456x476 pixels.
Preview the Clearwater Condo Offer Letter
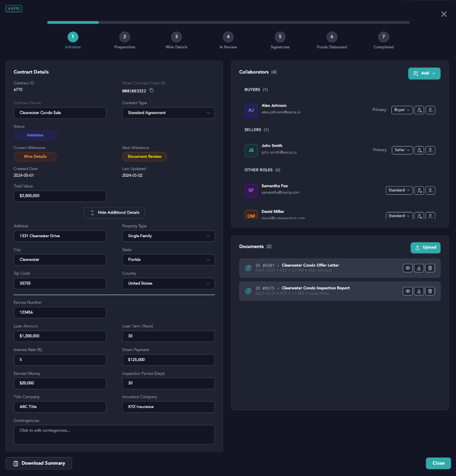[x=407, y=268]
